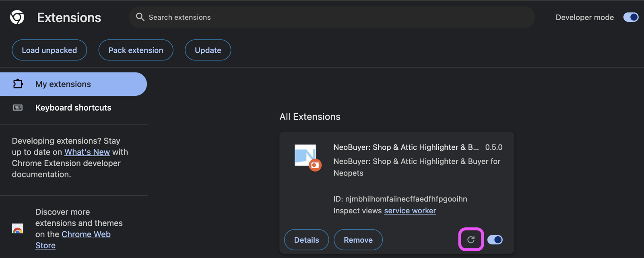Open My extensions section
The width and height of the screenshot is (644, 258).
tap(73, 84)
